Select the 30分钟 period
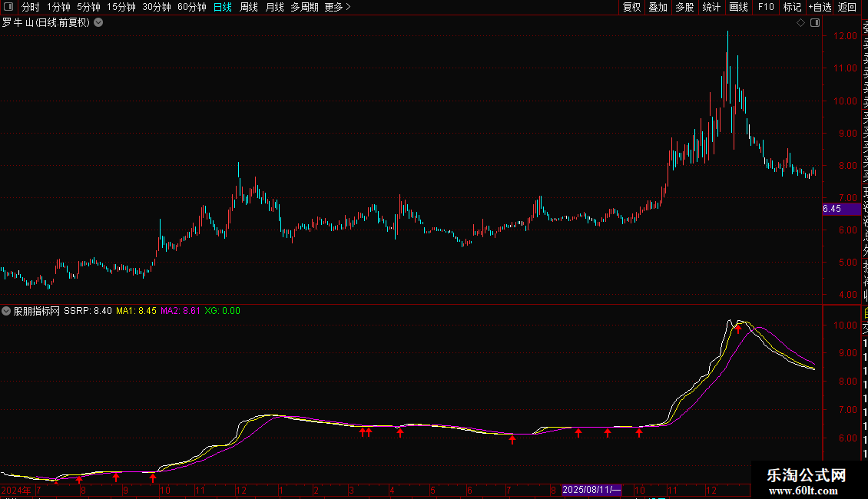The height and width of the screenshot is (499, 868). 157,7
